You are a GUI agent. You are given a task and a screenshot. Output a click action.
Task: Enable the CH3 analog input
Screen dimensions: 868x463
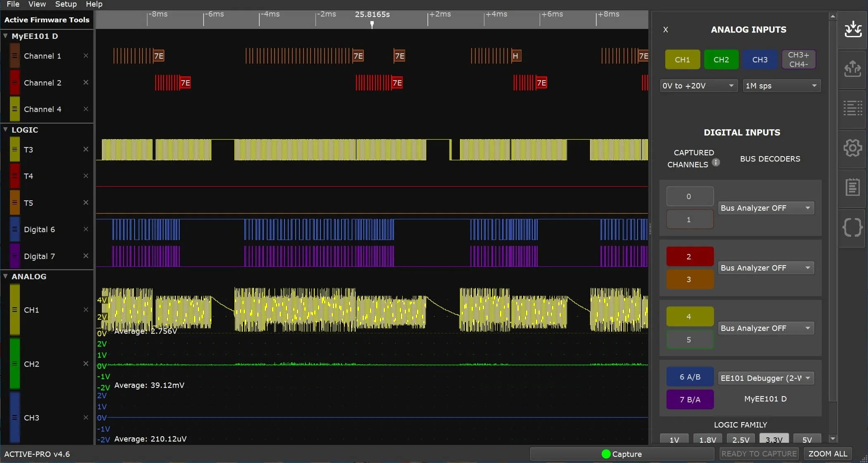point(759,59)
